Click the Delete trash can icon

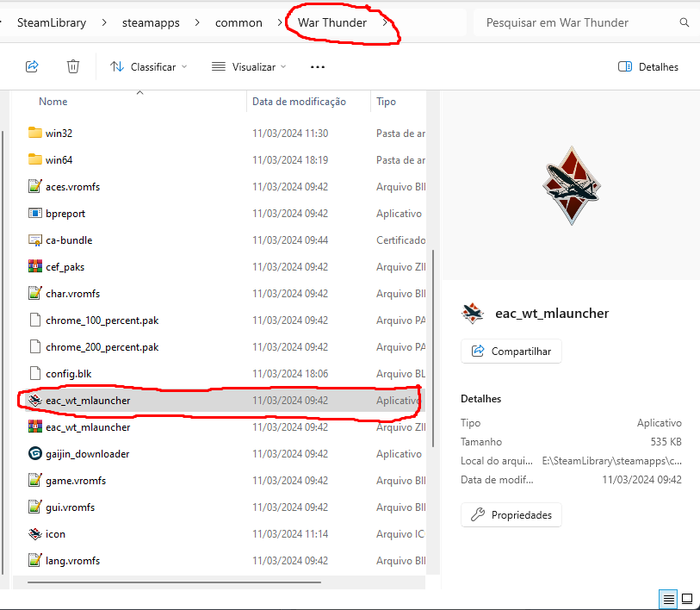[x=73, y=66]
